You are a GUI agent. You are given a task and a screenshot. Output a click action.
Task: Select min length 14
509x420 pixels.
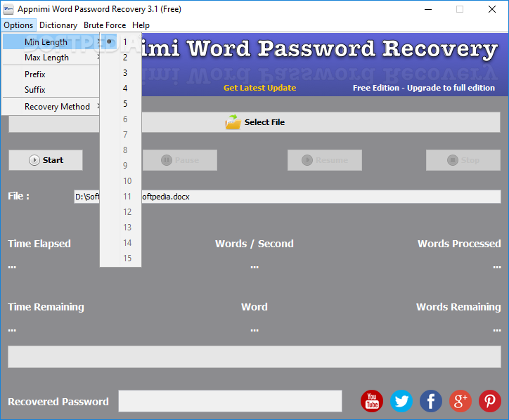pyautogui.click(x=120, y=243)
